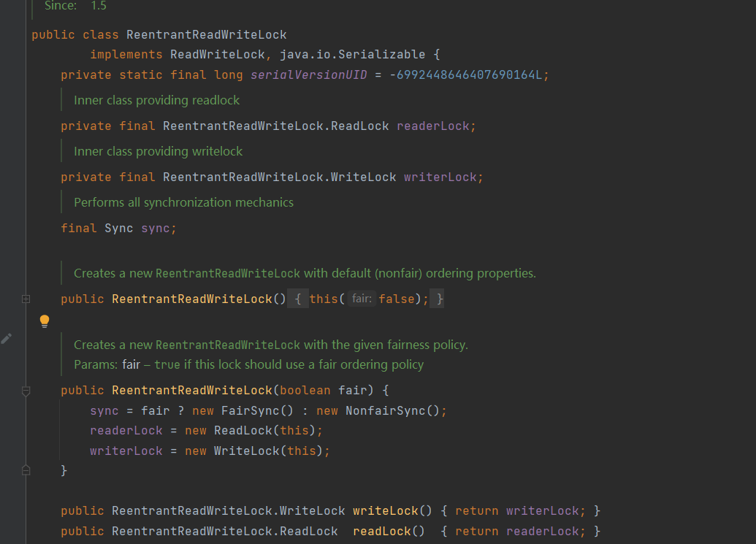Viewport: 756px width, 544px height.
Task: Click the fair: inlay parameter hint
Action: [361, 299]
